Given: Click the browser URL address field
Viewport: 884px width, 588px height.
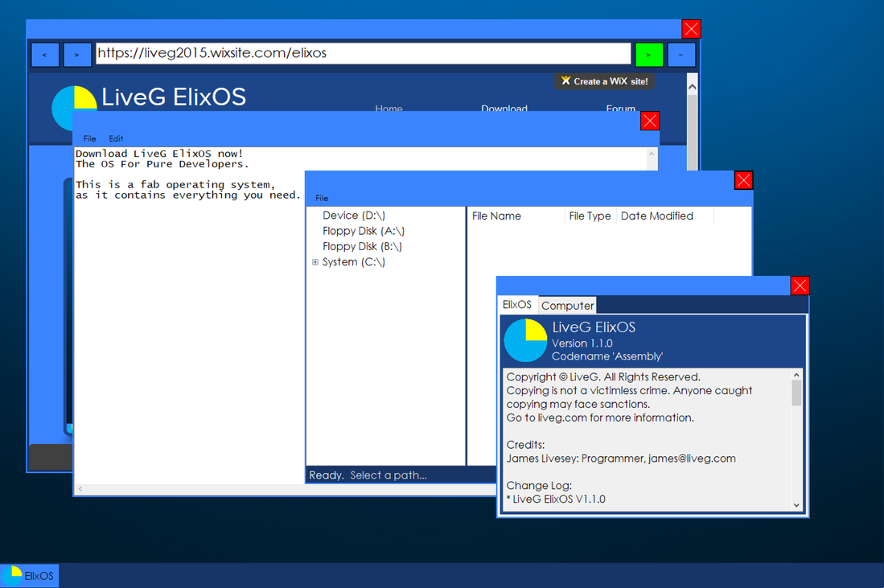Looking at the screenshot, I should (x=363, y=54).
